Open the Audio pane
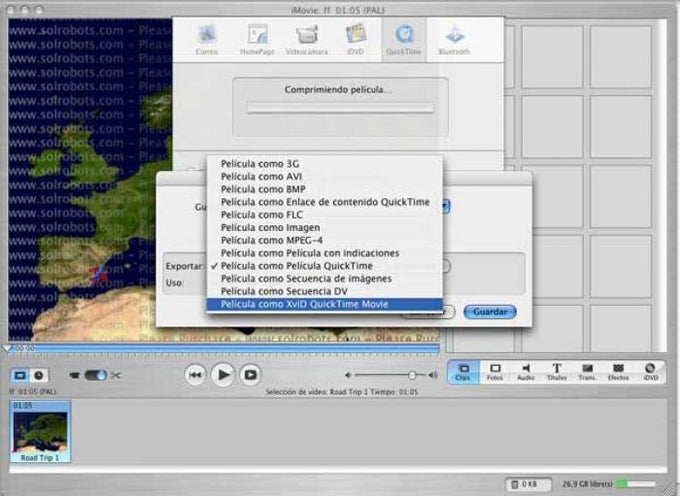Image resolution: width=680 pixels, height=496 pixels. (526, 372)
